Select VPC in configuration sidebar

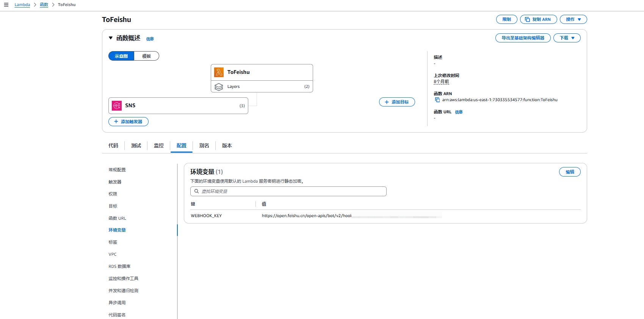(113, 254)
